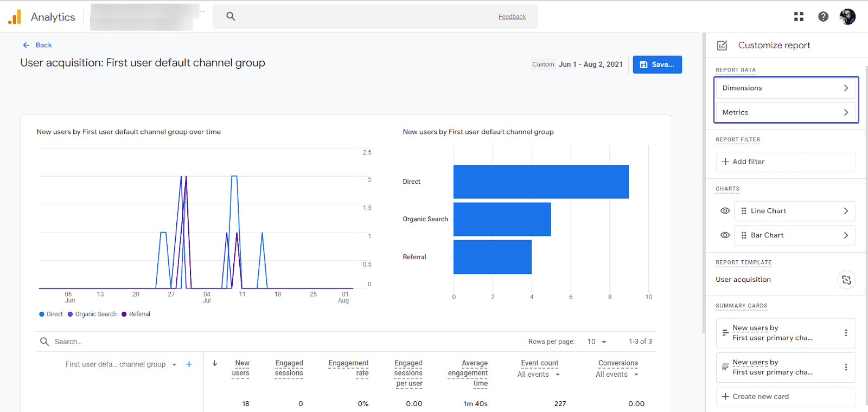Toggle Organic Search series in legend
The width and height of the screenshot is (868, 412).
(92, 314)
